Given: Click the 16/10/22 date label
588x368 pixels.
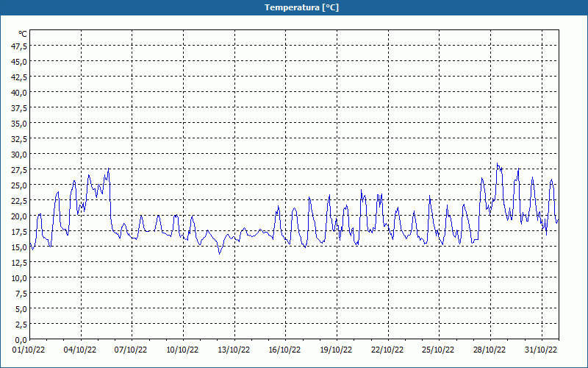Looking at the screenshot, I should pos(284,350).
